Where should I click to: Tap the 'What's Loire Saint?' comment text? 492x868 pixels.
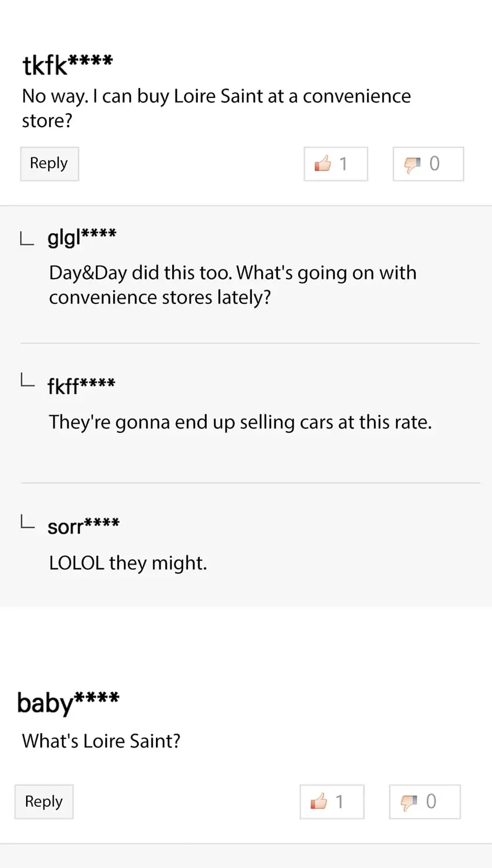(x=101, y=741)
